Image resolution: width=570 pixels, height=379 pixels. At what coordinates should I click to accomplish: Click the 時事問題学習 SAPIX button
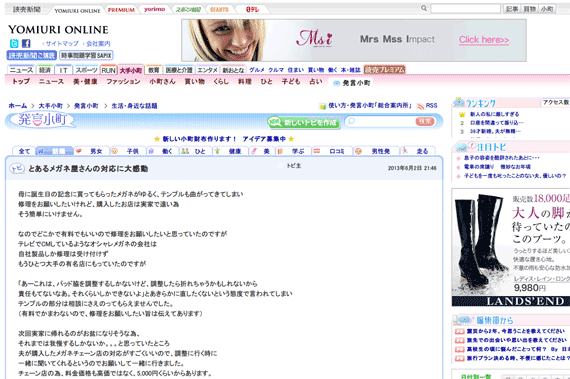(86, 55)
